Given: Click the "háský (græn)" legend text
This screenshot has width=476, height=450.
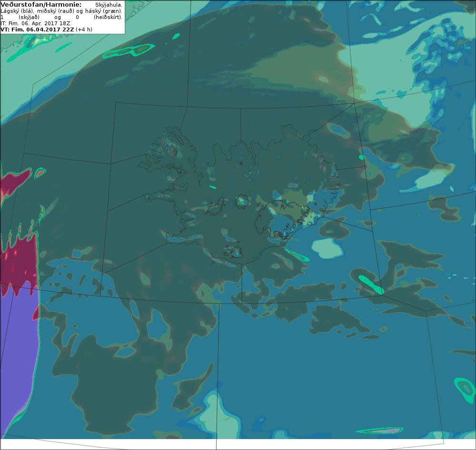Looking at the screenshot, I should coord(103,11).
